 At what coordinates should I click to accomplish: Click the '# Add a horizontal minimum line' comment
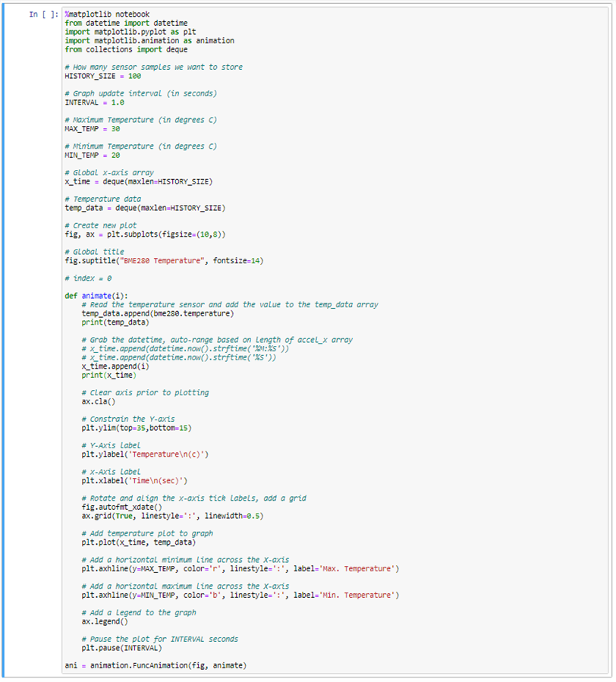[x=185, y=560]
